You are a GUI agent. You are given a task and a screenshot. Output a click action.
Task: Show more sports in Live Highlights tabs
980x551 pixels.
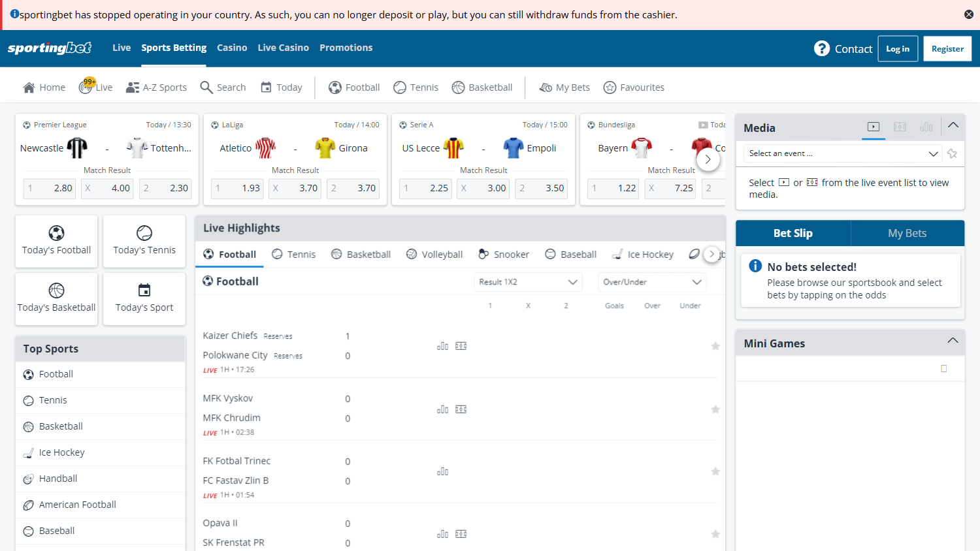tap(711, 254)
